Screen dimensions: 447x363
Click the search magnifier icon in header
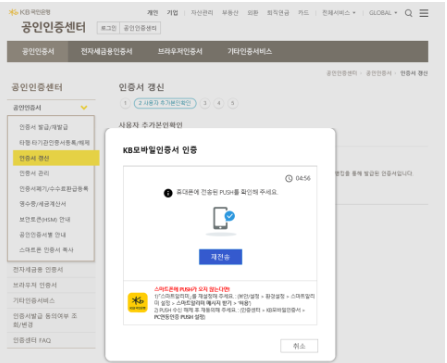408,13
